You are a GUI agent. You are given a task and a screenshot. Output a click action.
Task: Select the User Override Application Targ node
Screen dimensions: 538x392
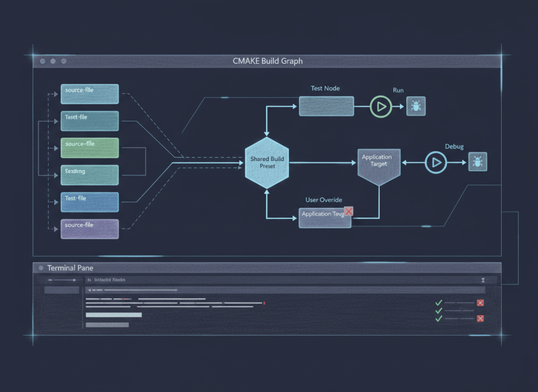[325, 218]
